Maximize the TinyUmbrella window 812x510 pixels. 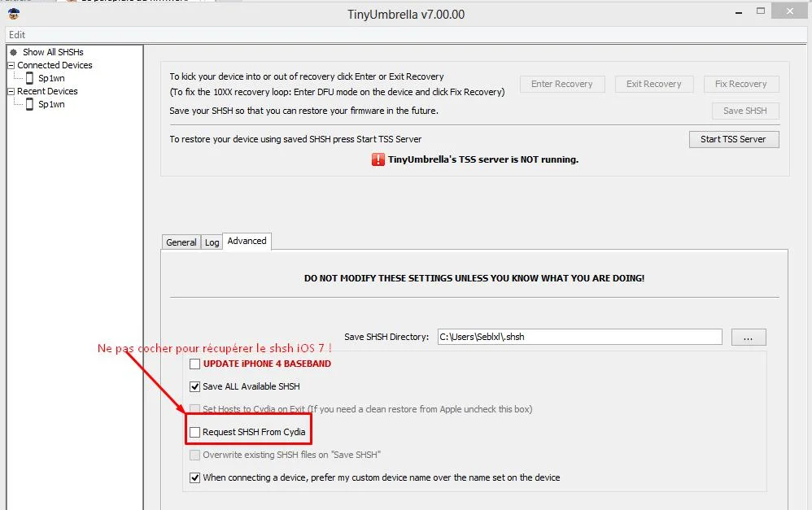coord(761,11)
